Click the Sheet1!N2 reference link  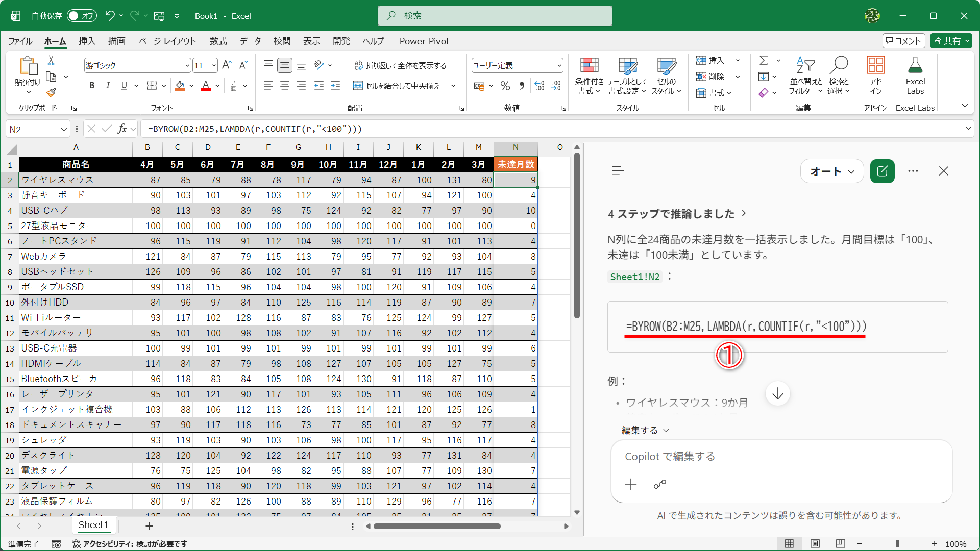point(635,277)
